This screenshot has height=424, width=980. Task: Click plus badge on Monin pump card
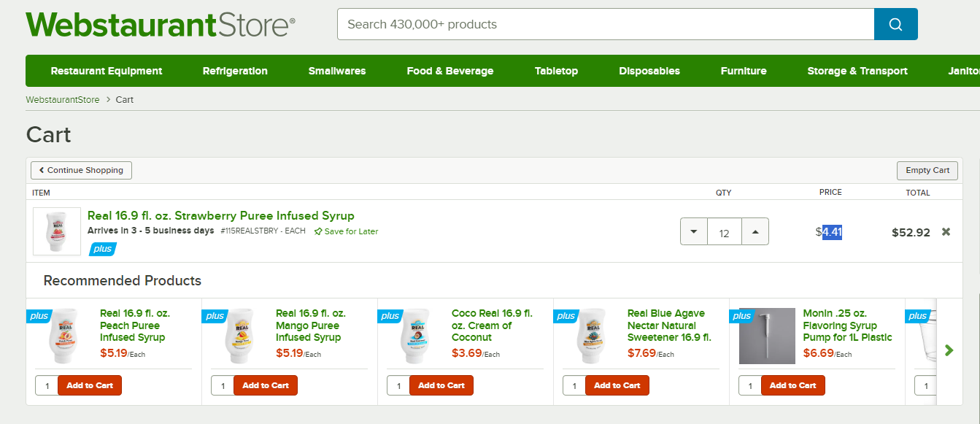click(x=742, y=316)
